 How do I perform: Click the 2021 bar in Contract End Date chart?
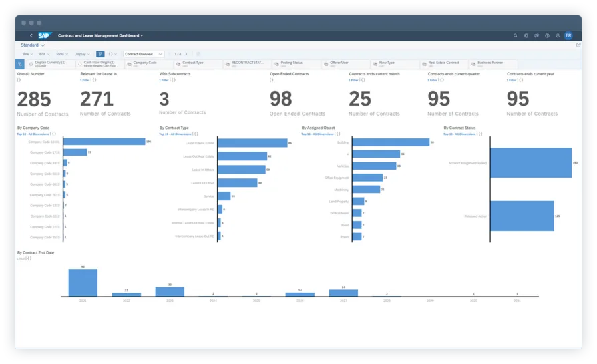83,283
